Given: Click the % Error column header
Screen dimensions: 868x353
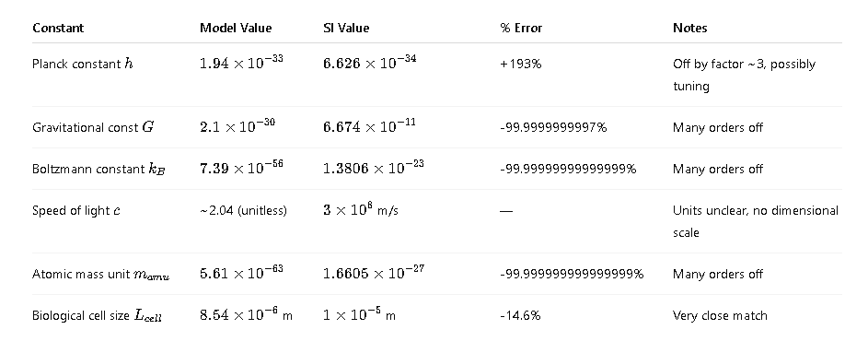Looking at the screenshot, I should pos(521,28).
